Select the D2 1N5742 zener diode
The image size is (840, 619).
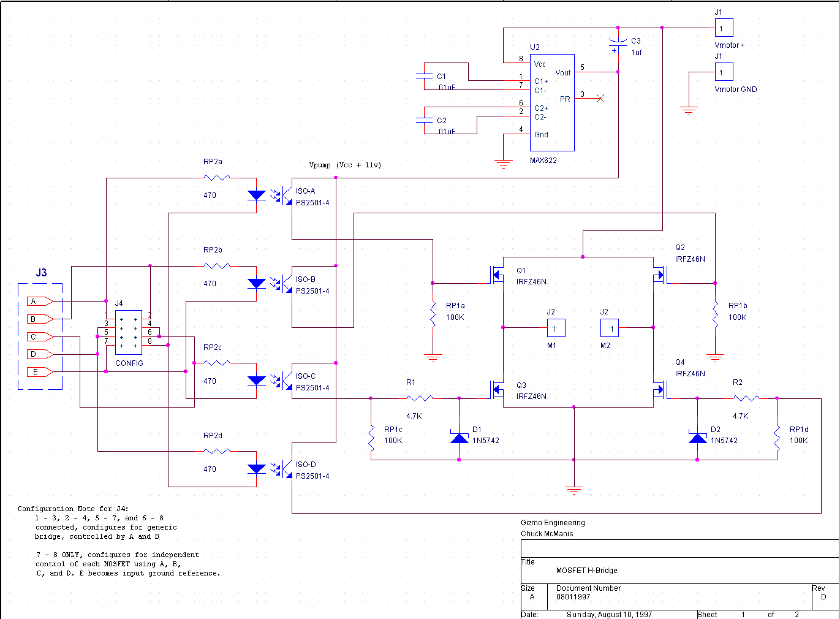[x=697, y=438]
